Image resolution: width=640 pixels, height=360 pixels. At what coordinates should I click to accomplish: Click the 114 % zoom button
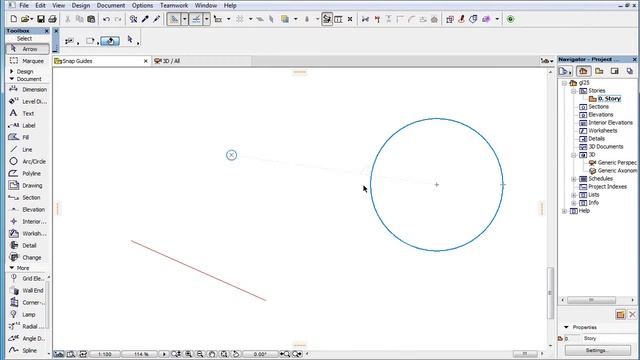pyautogui.click(x=141, y=354)
